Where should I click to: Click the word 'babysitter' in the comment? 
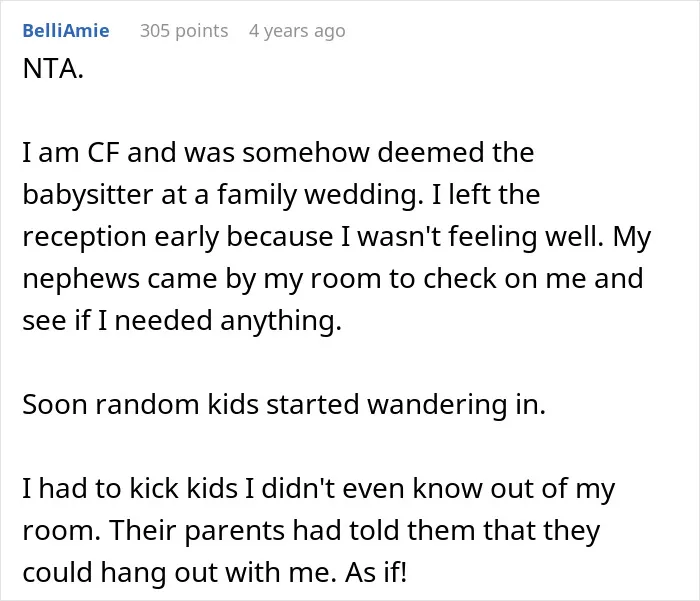[x=88, y=196]
